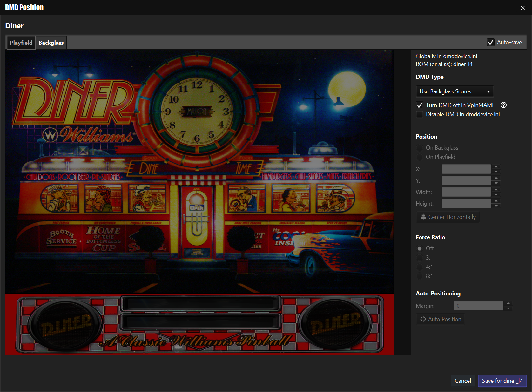The height and width of the screenshot is (392, 532).
Task: Toggle the Auto-save checkbox
Action: 491,42
